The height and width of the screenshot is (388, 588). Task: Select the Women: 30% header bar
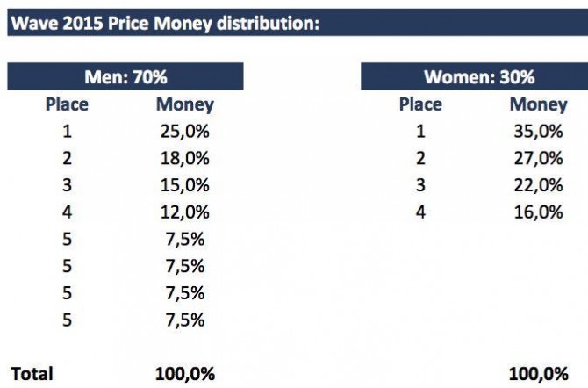(x=478, y=76)
